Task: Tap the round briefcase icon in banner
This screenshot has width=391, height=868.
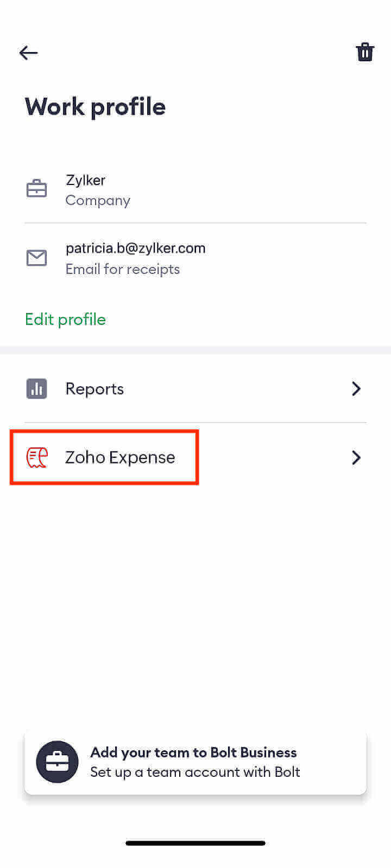Action: click(x=57, y=762)
